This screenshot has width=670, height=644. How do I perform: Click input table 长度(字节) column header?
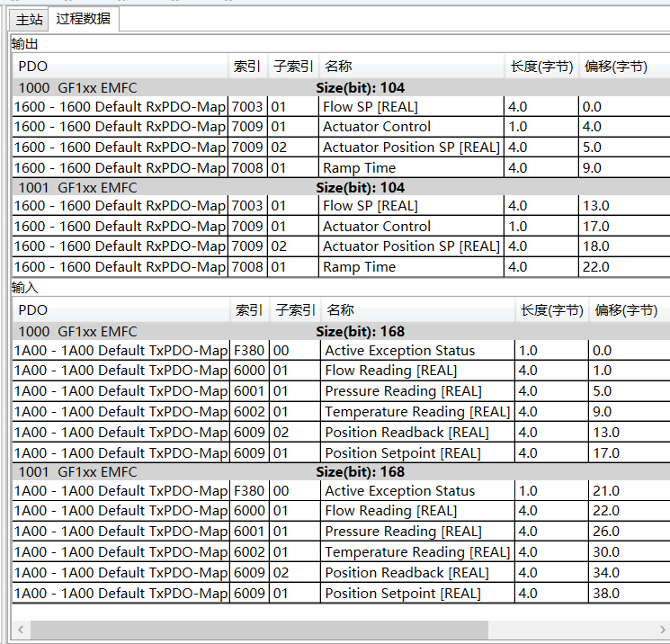point(551,309)
